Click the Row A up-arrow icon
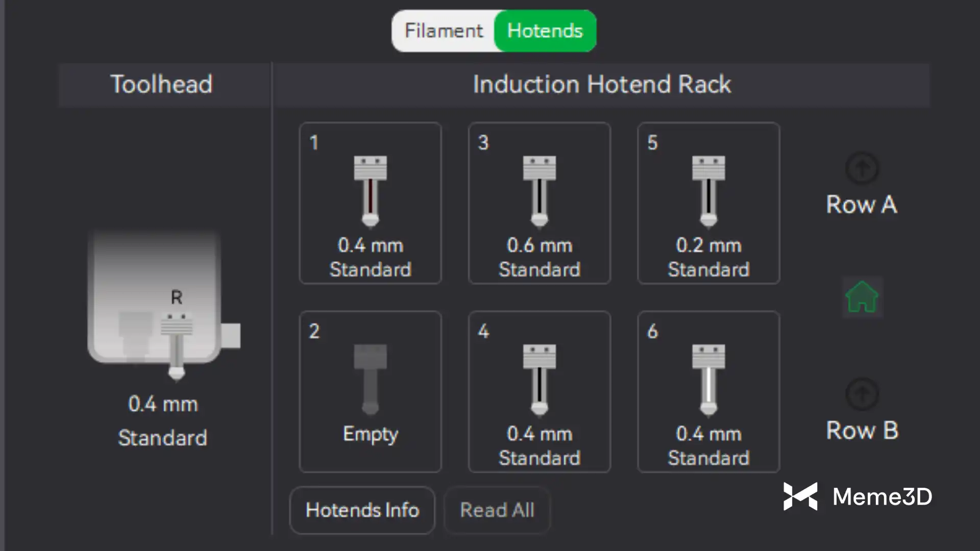 click(x=862, y=168)
